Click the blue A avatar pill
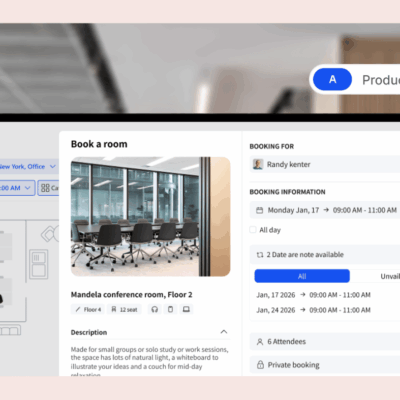Viewport: 400px width, 400px height. click(333, 79)
